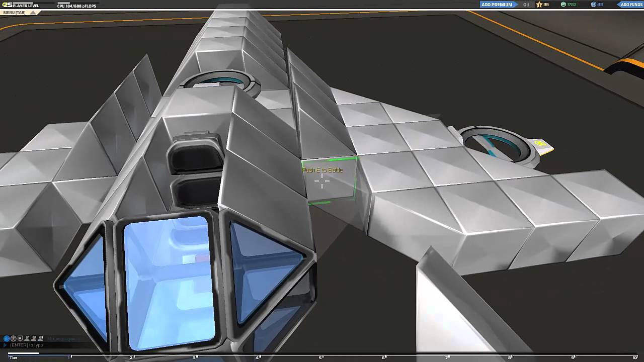Click the first player silhouette icon in chat
The height and width of the screenshot is (362, 644).
(27, 338)
